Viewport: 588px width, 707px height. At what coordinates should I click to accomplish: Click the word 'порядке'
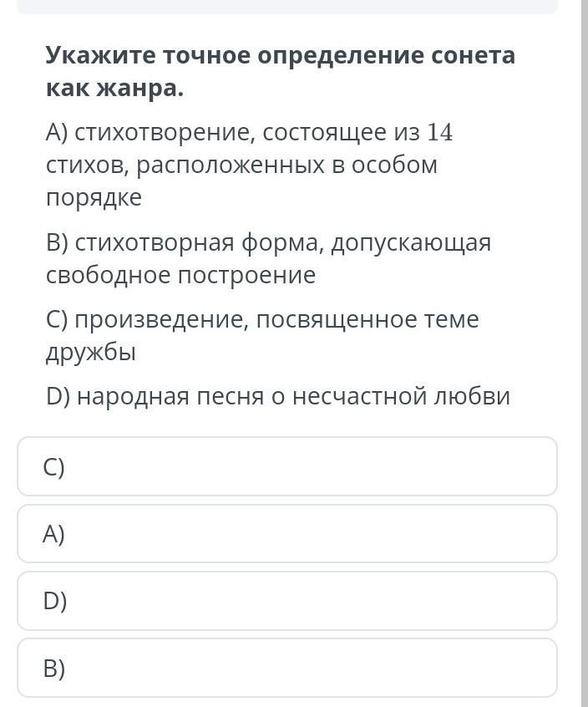click(x=94, y=198)
